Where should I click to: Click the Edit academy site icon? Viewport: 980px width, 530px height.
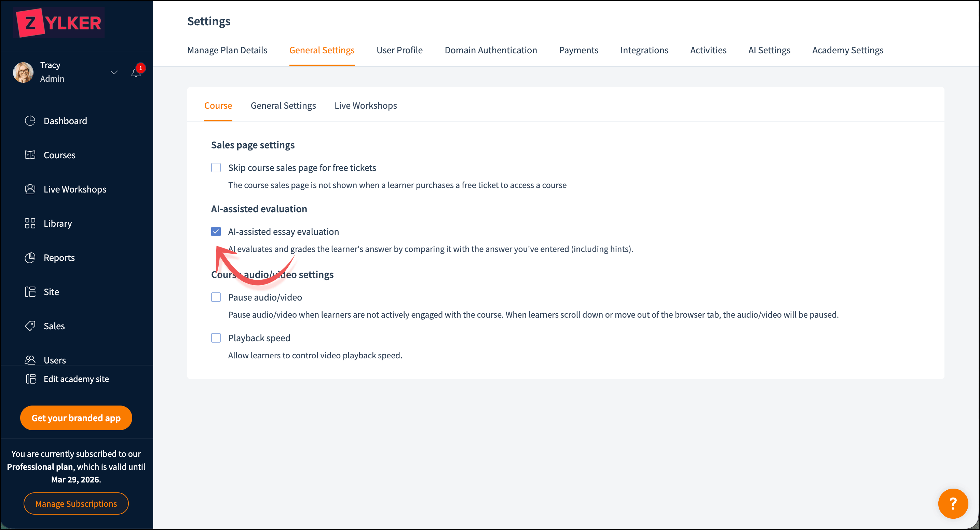coord(31,379)
